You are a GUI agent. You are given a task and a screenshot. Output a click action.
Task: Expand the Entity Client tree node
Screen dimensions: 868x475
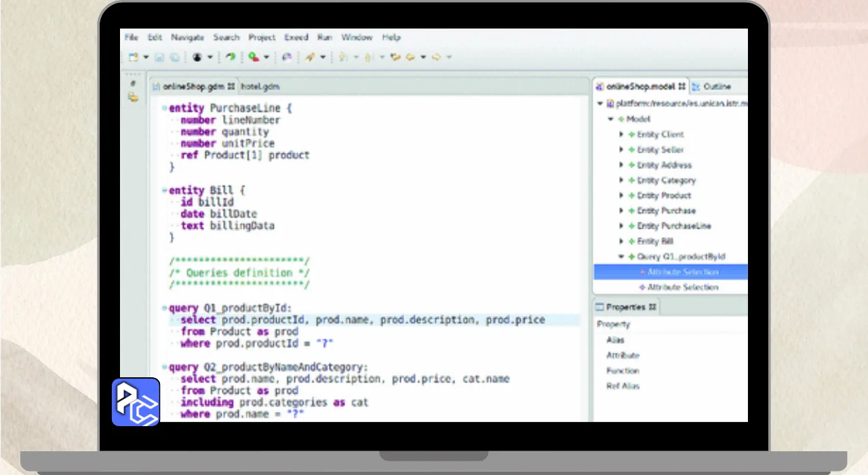click(x=621, y=134)
